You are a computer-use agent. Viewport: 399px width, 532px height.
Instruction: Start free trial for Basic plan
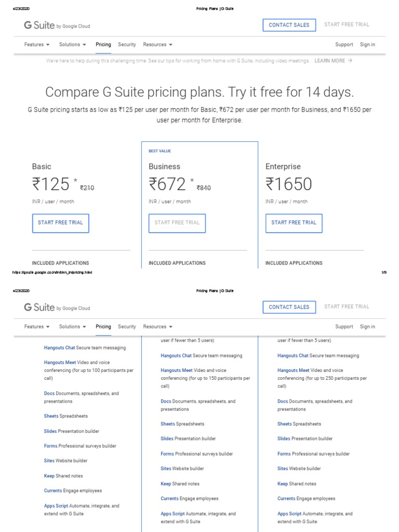pos(60,223)
